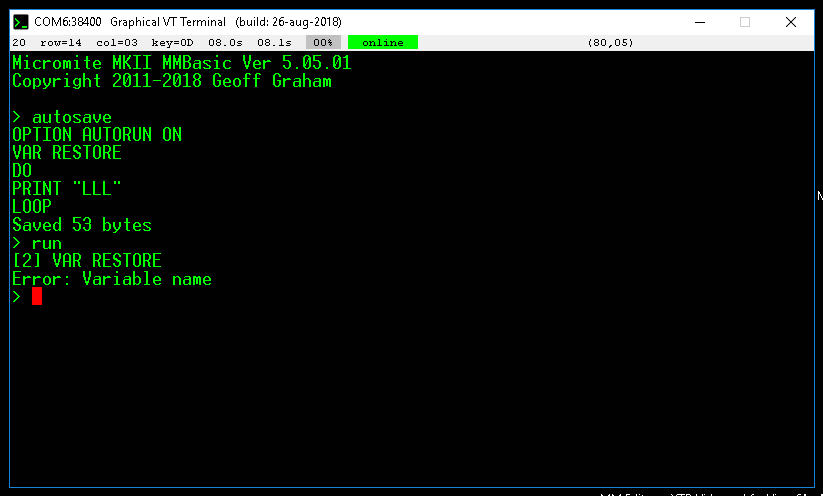Click the 'PRINT "LLL"' code line
The height and width of the screenshot is (496, 823).
67,189
